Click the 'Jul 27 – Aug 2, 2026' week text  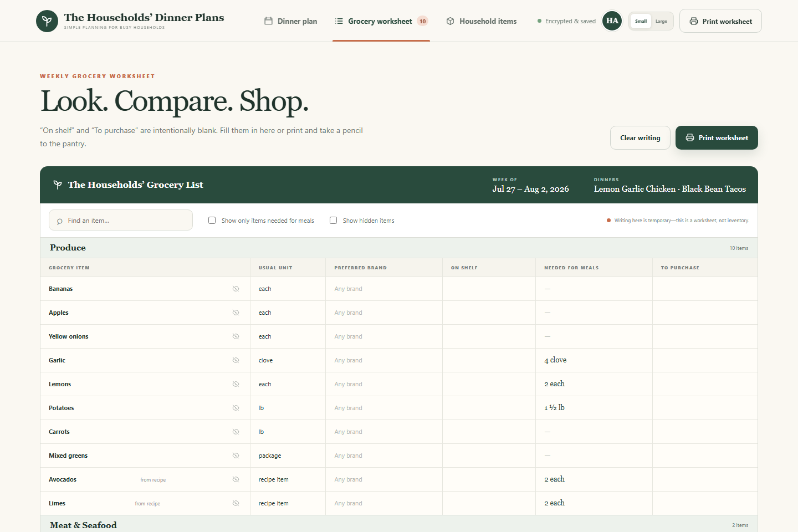coord(530,189)
